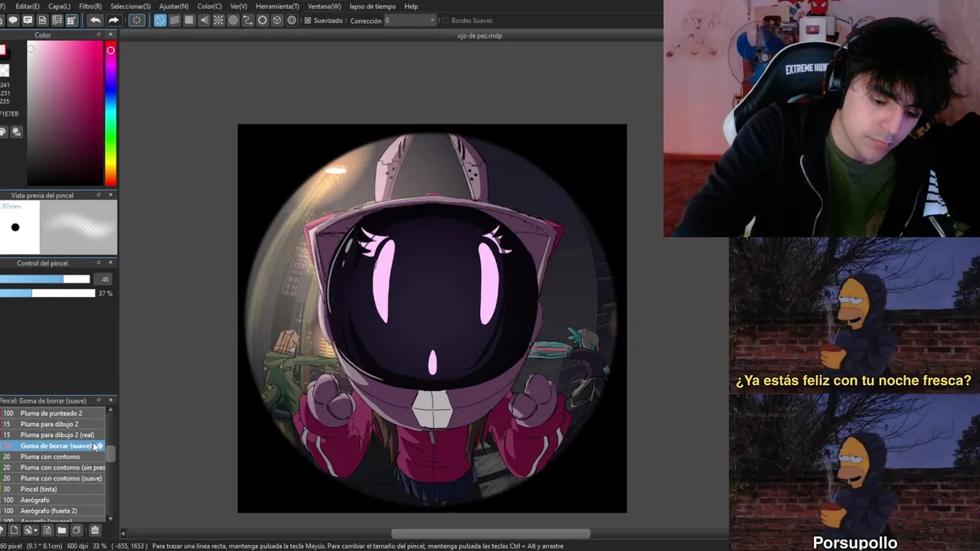Select brush Pluma con contorno (suave)
The width and height of the screenshot is (980, 551).
point(52,478)
